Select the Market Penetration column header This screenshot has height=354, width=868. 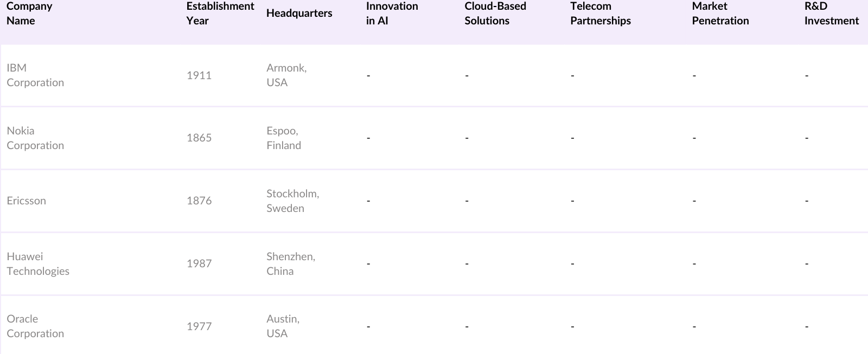point(720,14)
